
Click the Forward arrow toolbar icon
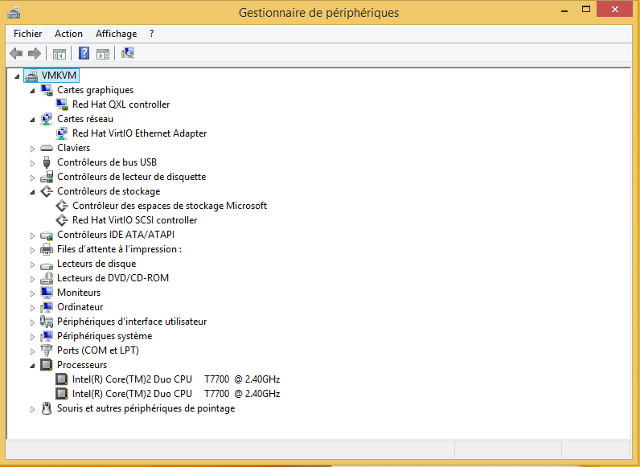point(35,53)
